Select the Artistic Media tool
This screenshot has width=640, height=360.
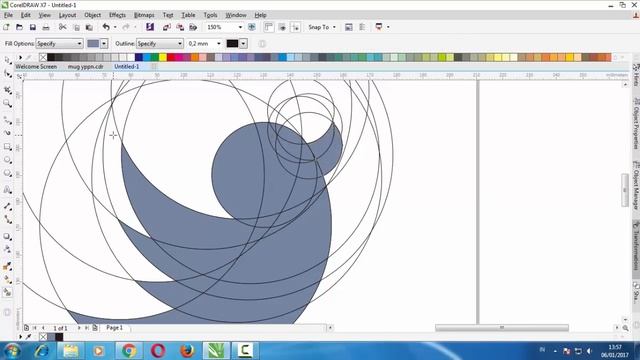(7, 133)
